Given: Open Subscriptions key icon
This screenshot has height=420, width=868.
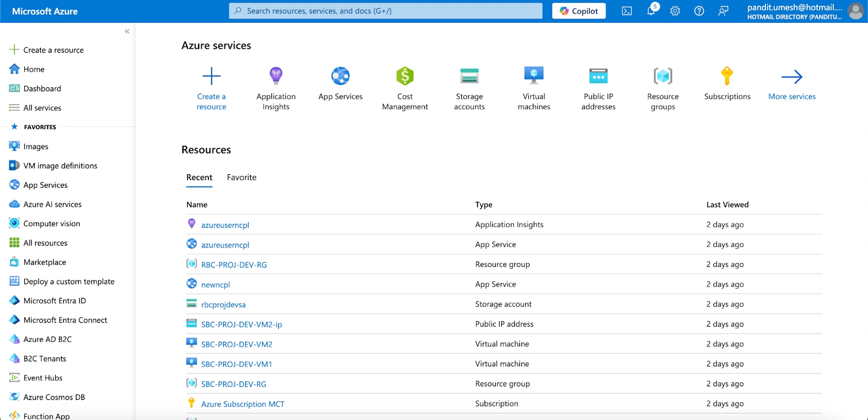Looking at the screenshot, I should point(727,76).
